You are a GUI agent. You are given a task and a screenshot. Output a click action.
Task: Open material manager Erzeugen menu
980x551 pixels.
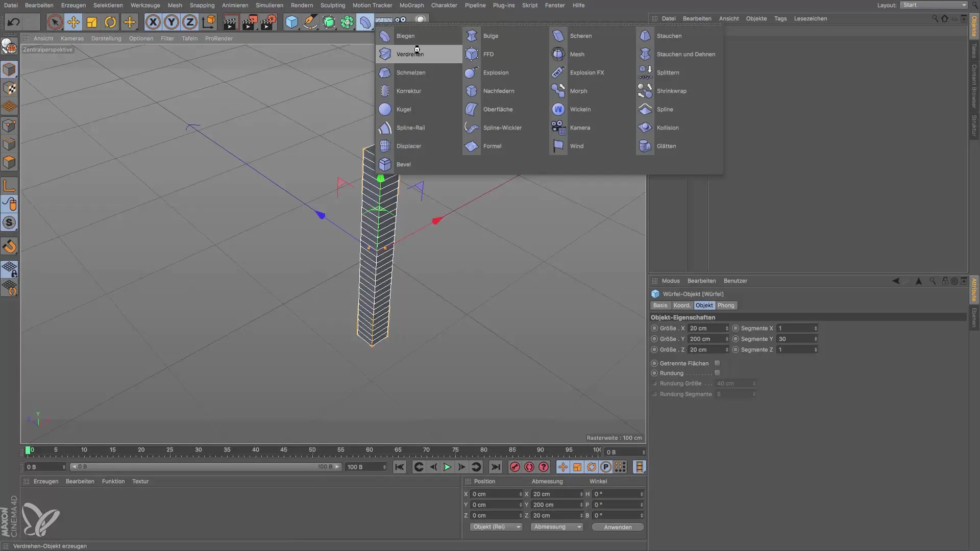coord(46,481)
